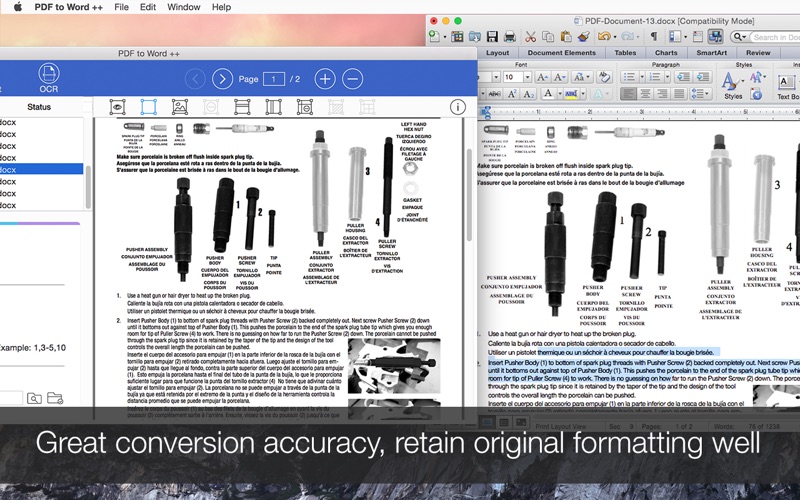This screenshot has width=800, height=500.
Task: Expand the highlight color dropdown arrow
Action: (583, 94)
